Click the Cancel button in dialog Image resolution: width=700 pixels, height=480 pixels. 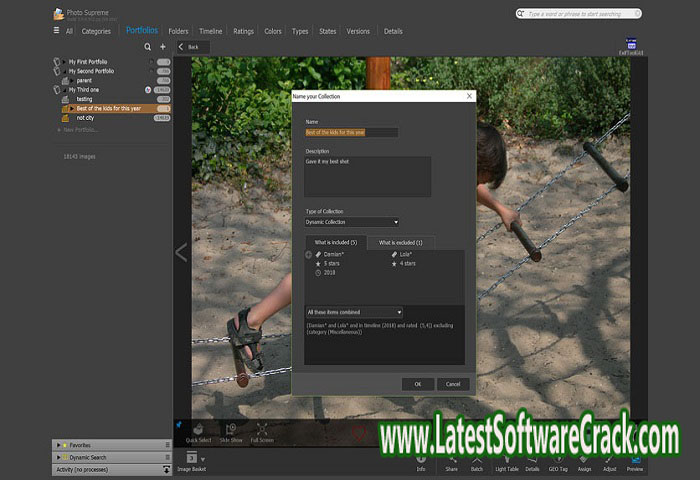(452, 384)
